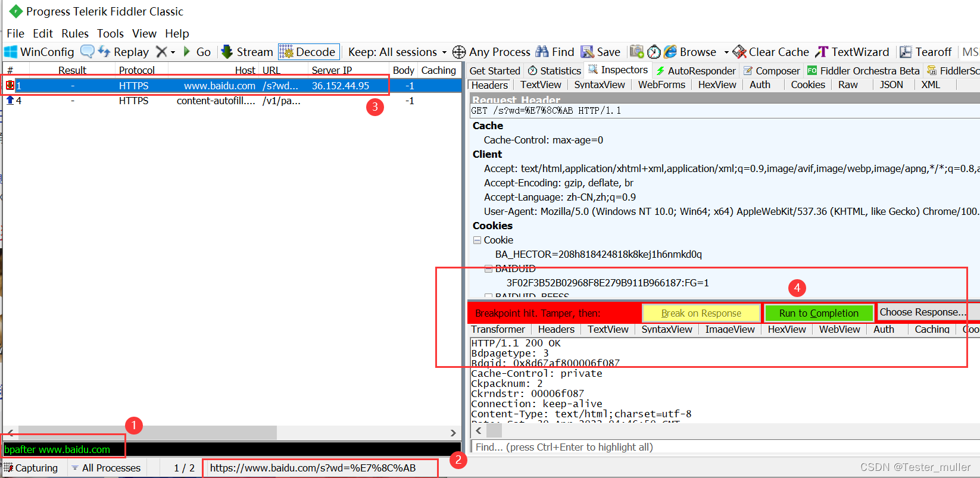This screenshot has height=478, width=980.
Task: Click the camera screenshot icon
Action: (636, 52)
